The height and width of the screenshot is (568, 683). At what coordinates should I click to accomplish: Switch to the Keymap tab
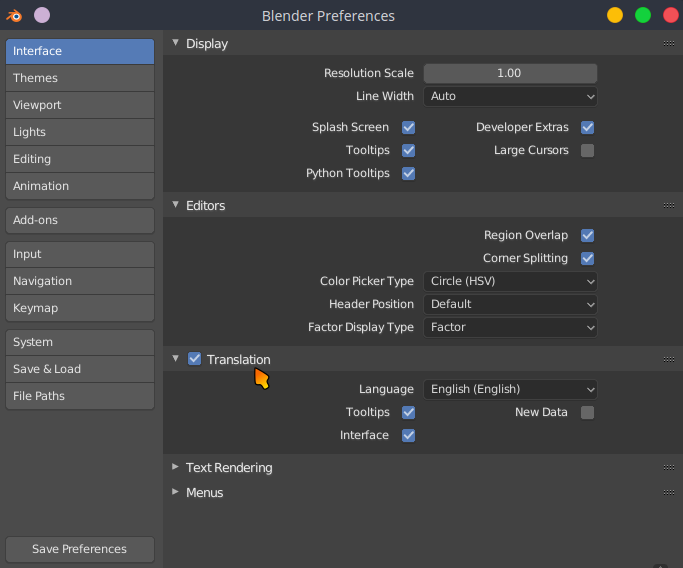coord(80,308)
